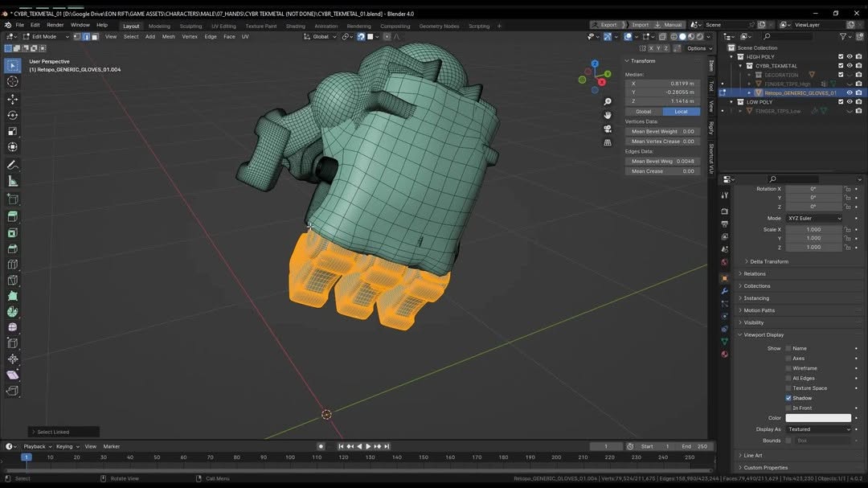The image size is (868, 488).
Task: Open the Display As Textured dropdown
Action: [818, 429]
